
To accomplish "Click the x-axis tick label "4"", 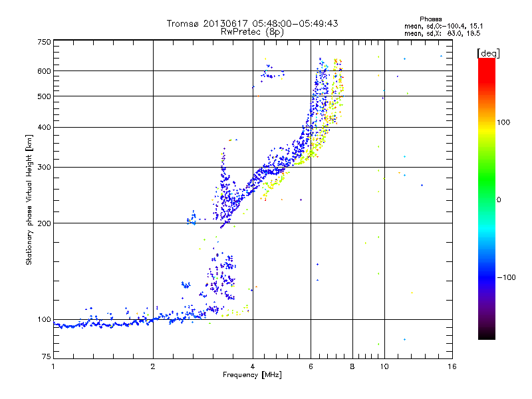I will pos(253,366).
